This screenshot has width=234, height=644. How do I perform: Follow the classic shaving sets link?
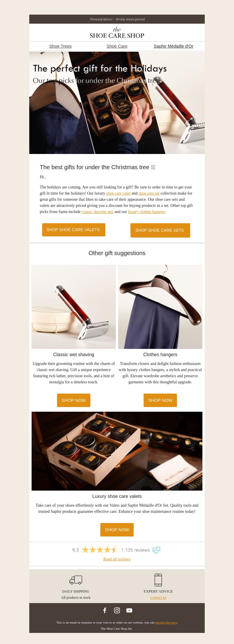coord(97,212)
